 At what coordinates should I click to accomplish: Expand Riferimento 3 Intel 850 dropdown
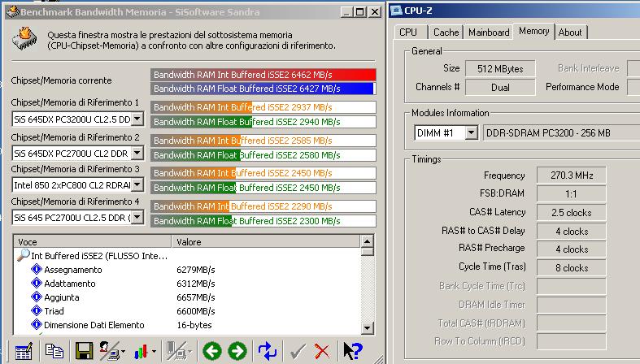click(137, 184)
